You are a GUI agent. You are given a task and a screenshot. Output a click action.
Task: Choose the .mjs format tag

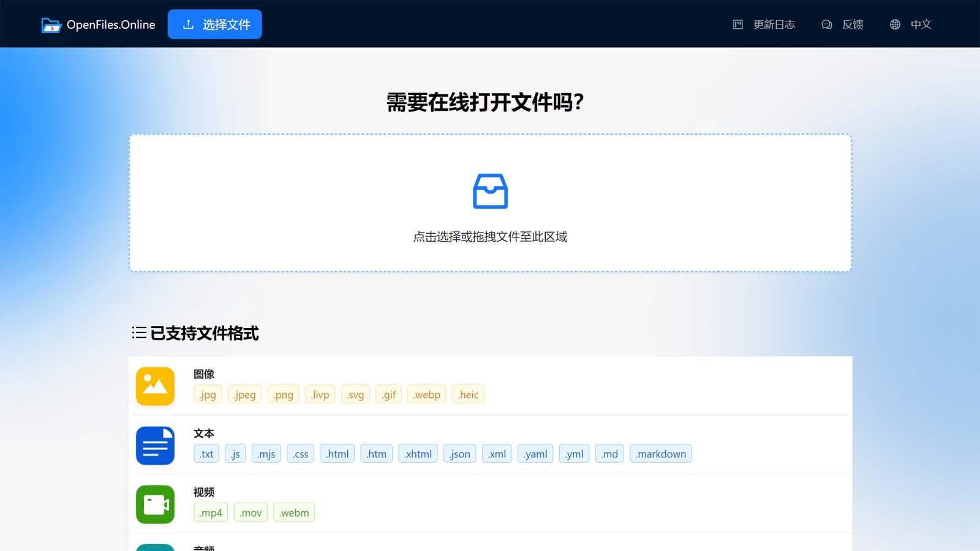coord(266,454)
